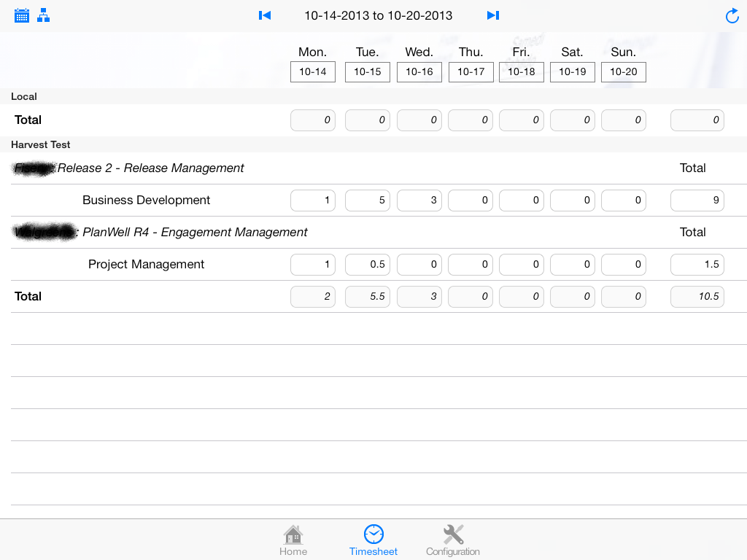The width and height of the screenshot is (747, 560).
Task: Edit Business Development hours for Wednesday
Action: click(x=419, y=201)
